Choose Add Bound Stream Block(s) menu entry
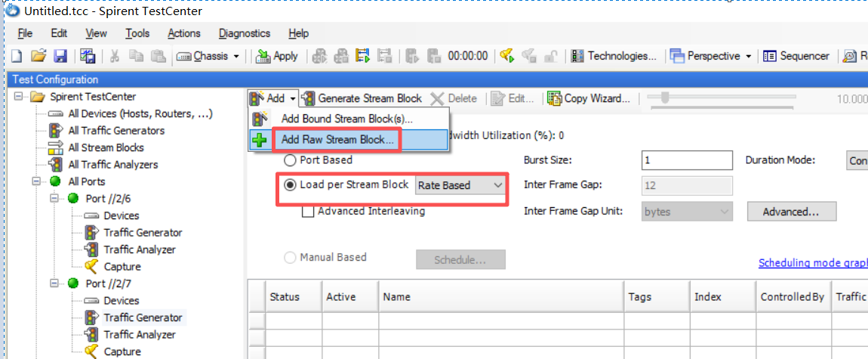 tap(347, 119)
